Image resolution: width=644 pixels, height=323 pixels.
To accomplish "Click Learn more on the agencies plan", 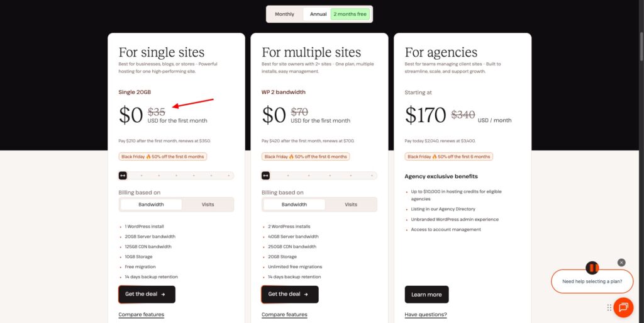I will [x=426, y=295].
